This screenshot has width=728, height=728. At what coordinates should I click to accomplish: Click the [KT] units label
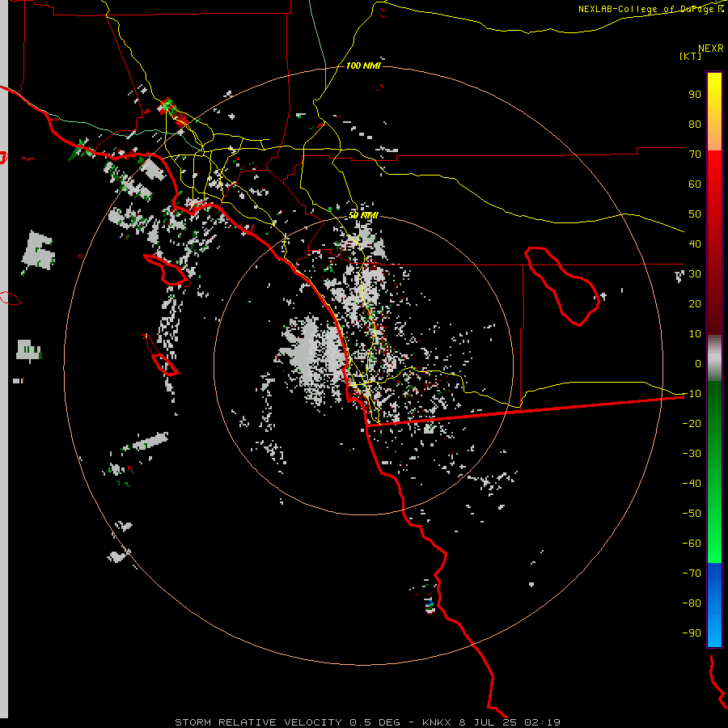point(691,56)
